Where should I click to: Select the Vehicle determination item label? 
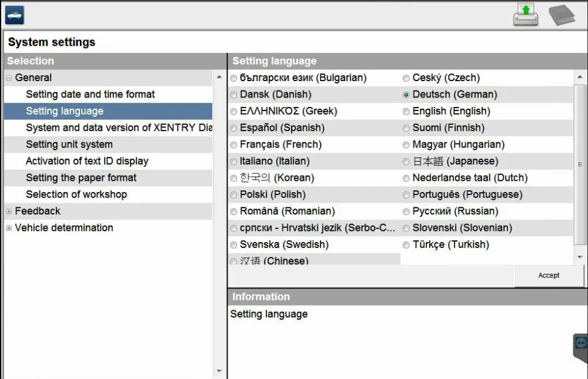(64, 228)
